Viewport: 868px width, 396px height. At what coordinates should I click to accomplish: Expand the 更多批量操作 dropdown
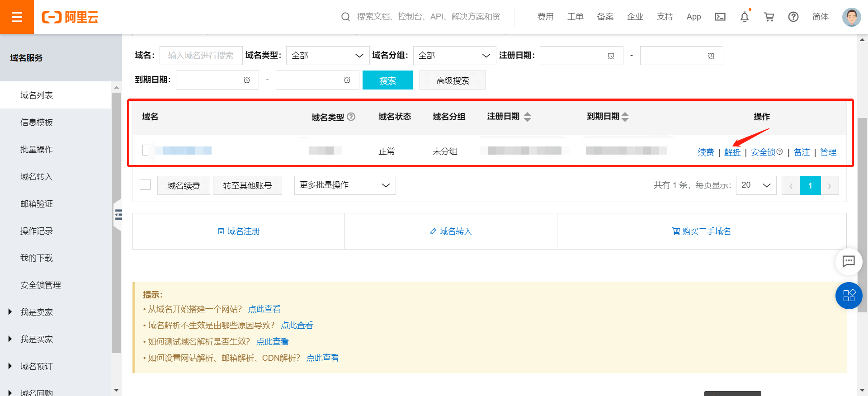tap(344, 185)
